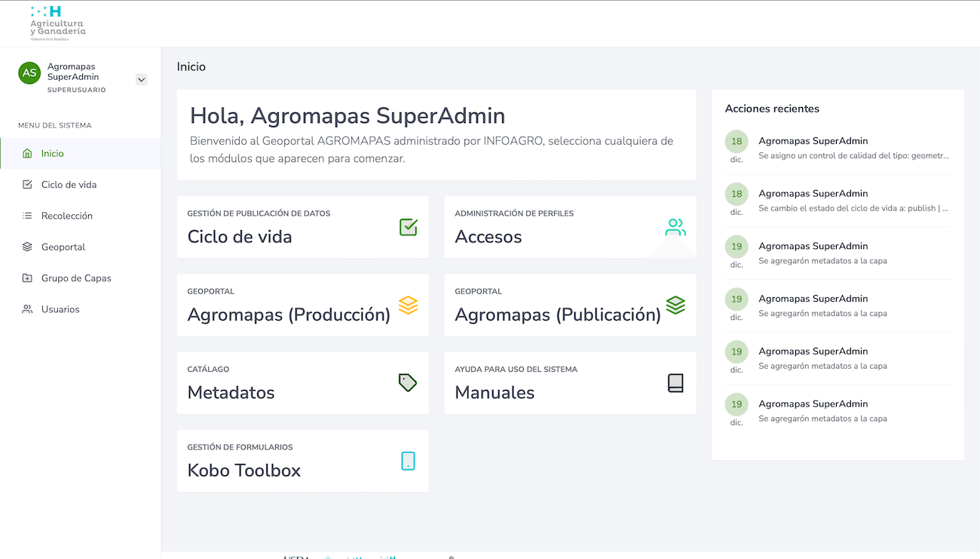Click the green check icon on Ciclo de vida card

[408, 227]
